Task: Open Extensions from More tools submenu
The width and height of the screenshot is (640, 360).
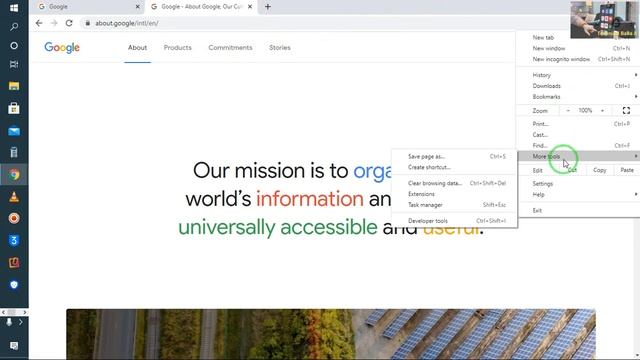Action: 455,194
